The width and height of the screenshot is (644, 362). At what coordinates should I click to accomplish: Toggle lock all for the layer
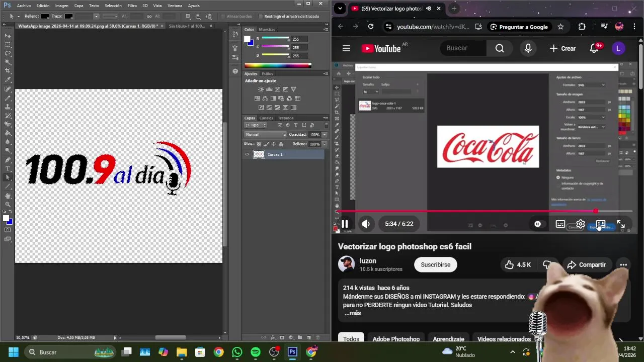pos(281,144)
